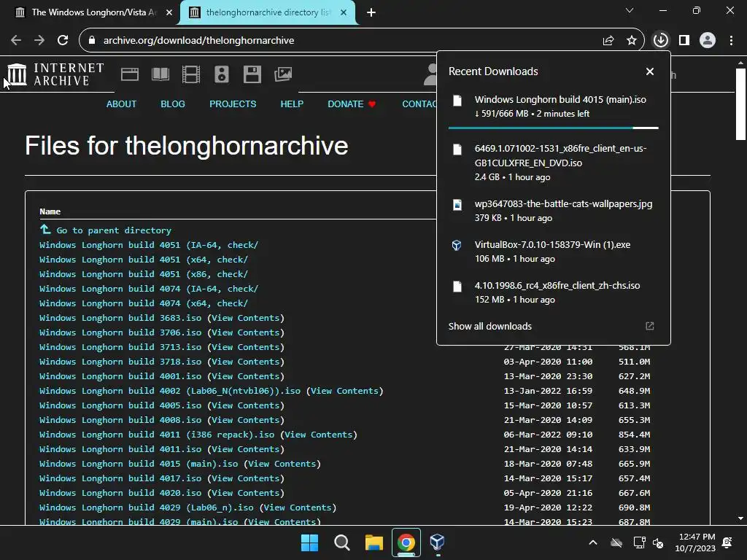Click the download progress bar for build 4015
The image size is (747, 560).
pyautogui.click(x=553, y=128)
